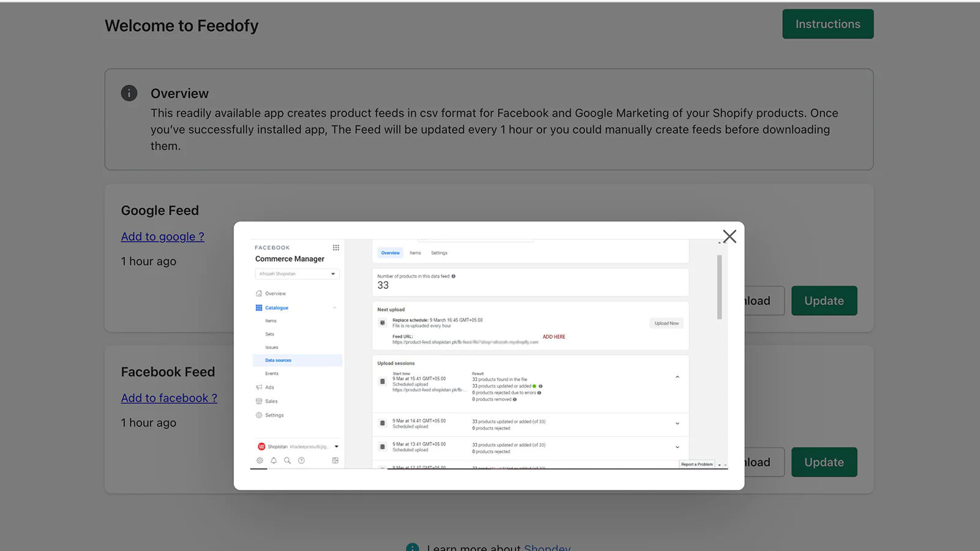980x551 pixels.
Task: Select Sets under Catalogue
Action: (x=269, y=334)
